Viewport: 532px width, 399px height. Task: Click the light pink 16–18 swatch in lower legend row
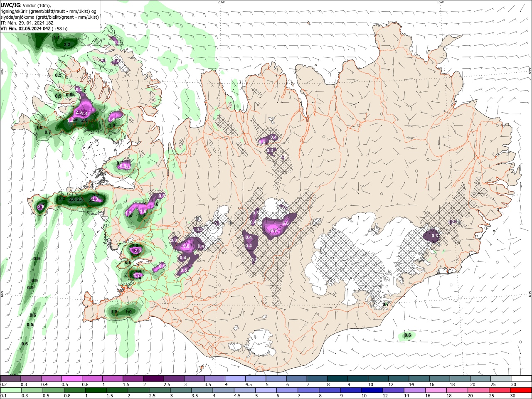[436, 390]
